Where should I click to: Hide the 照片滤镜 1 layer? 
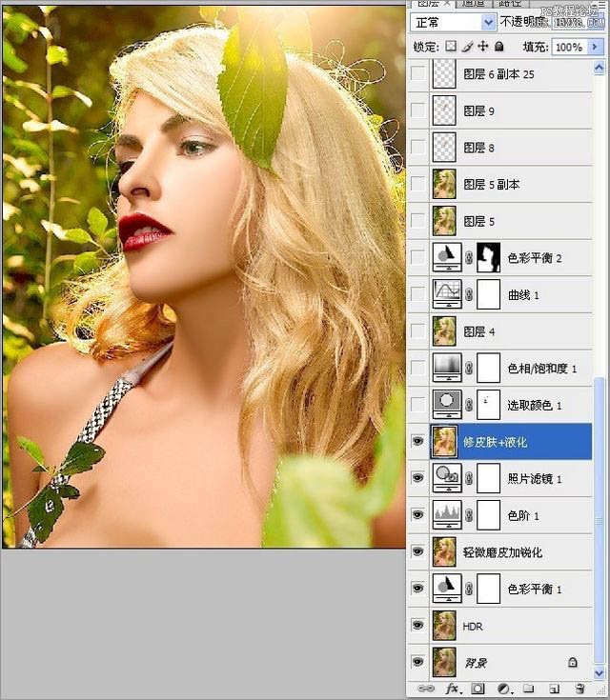[417, 478]
